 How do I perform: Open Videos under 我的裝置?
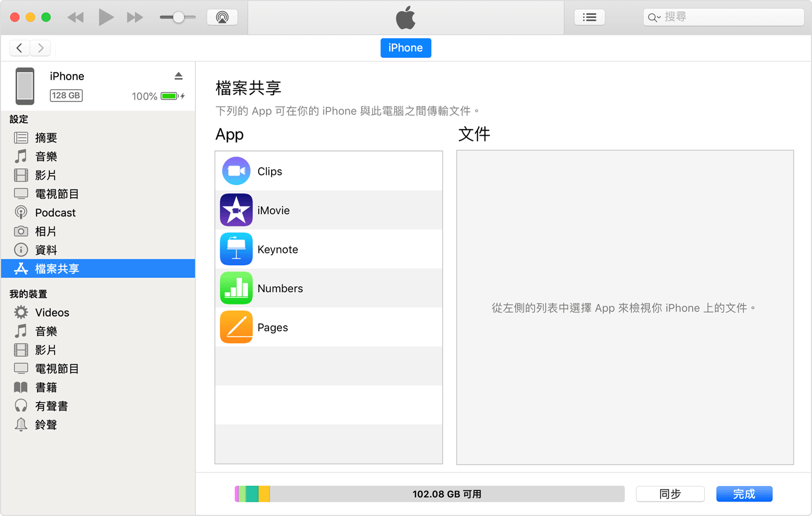(x=98, y=313)
